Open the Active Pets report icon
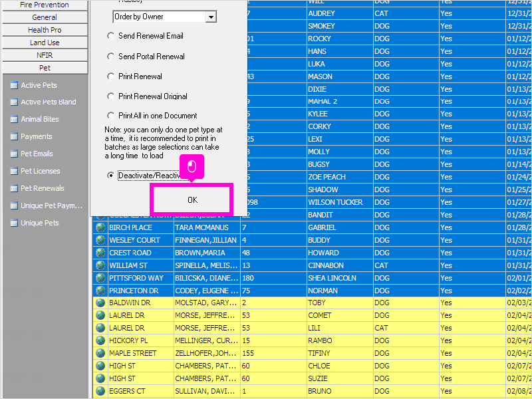 point(14,85)
